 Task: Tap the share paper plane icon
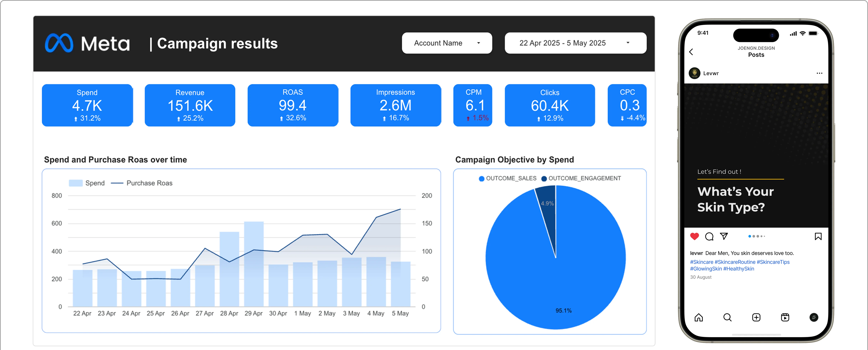coord(724,236)
